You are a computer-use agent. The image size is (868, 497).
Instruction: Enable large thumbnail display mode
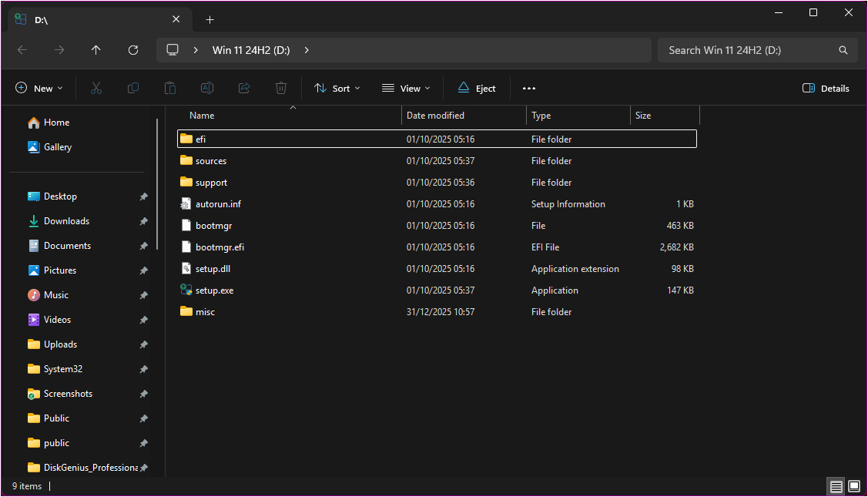(854, 486)
